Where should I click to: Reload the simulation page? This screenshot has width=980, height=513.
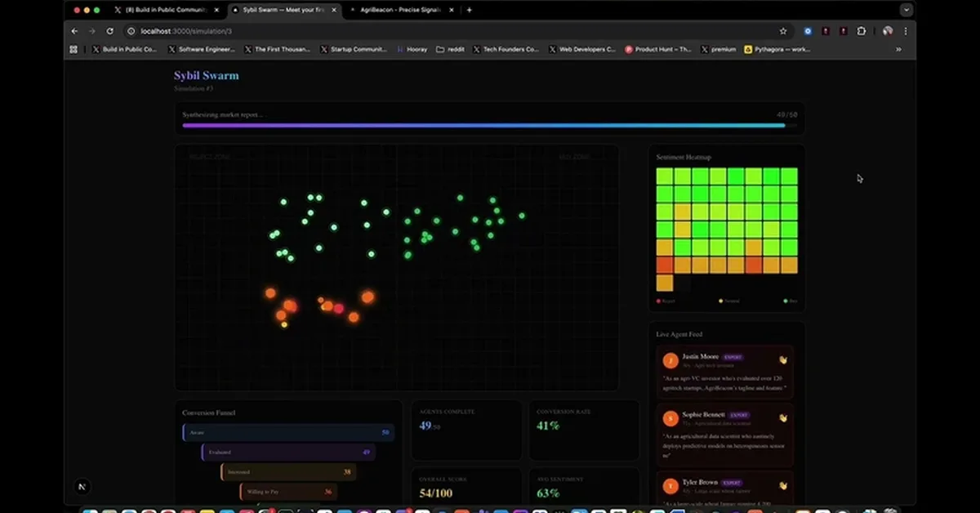point(109,31)
